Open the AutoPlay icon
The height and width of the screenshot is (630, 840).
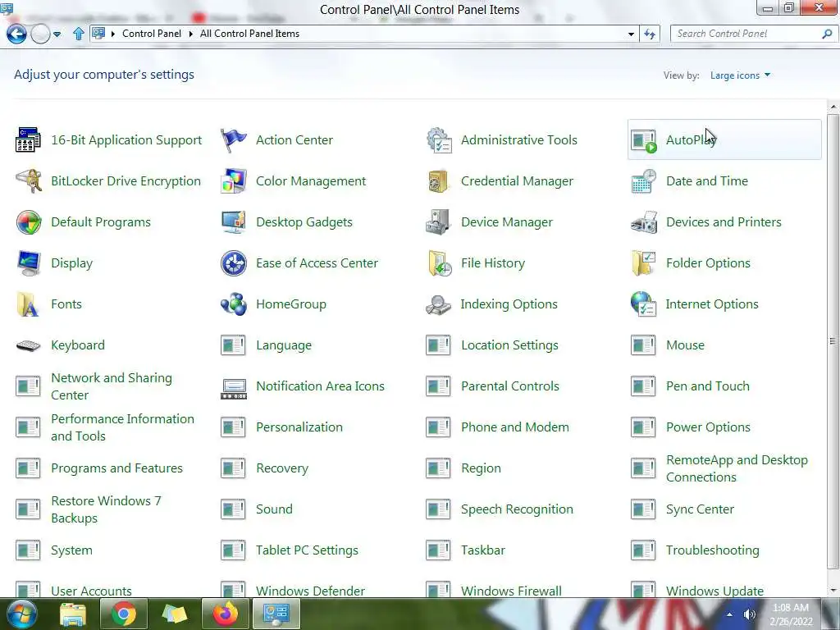coord(643,140)
